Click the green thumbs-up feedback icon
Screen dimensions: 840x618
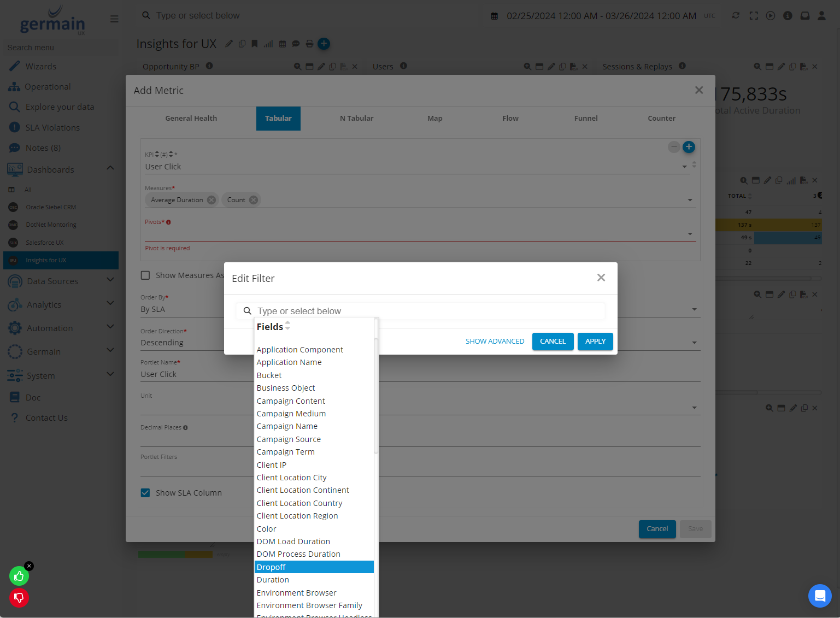tap(19, 576)
